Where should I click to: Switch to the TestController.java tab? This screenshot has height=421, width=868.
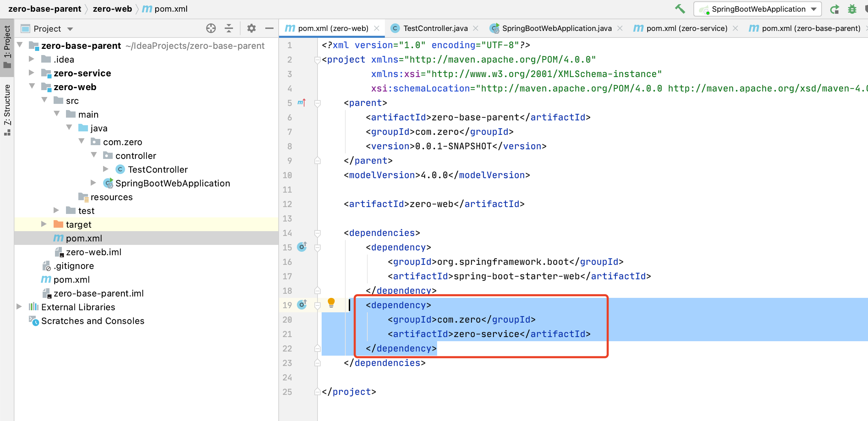coord(435,28)
